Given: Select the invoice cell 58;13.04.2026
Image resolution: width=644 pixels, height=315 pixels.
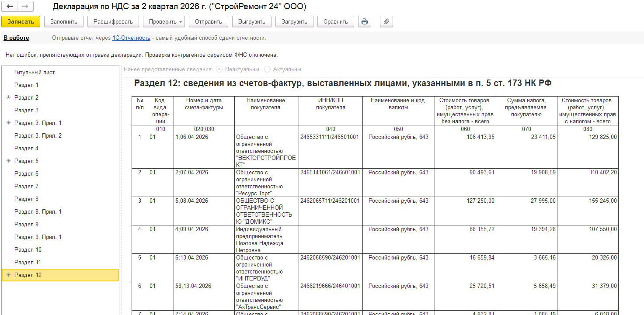Looking at the screenshot, I should 204,296.
